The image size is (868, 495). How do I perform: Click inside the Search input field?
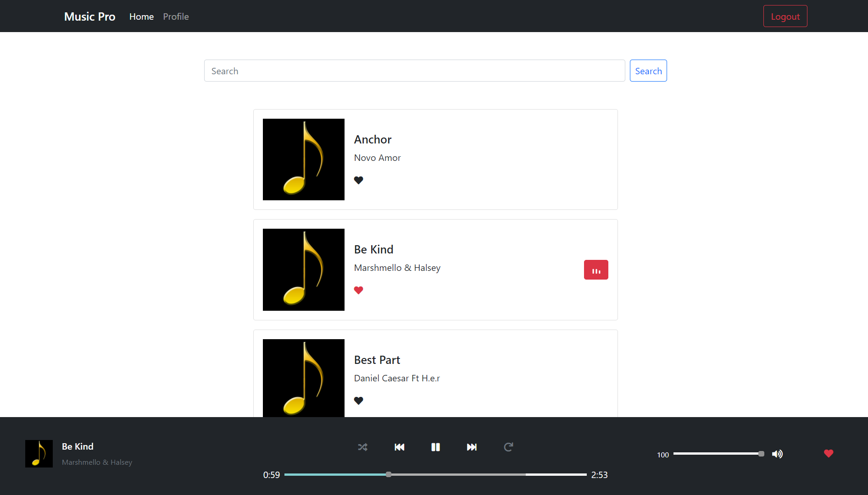tap(414, 71)
